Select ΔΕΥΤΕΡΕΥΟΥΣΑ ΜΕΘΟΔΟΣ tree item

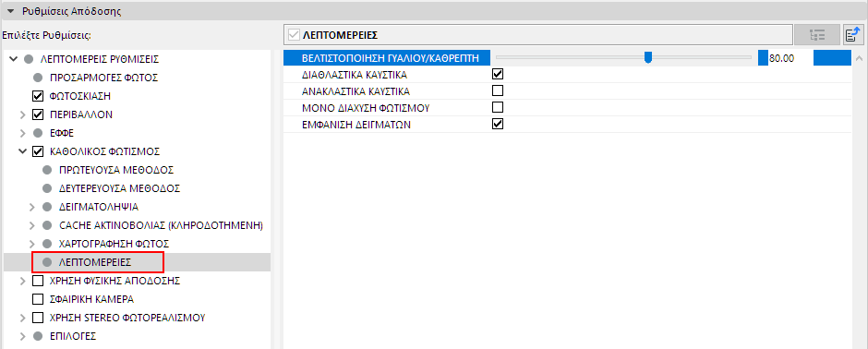[x=119, y=188]
